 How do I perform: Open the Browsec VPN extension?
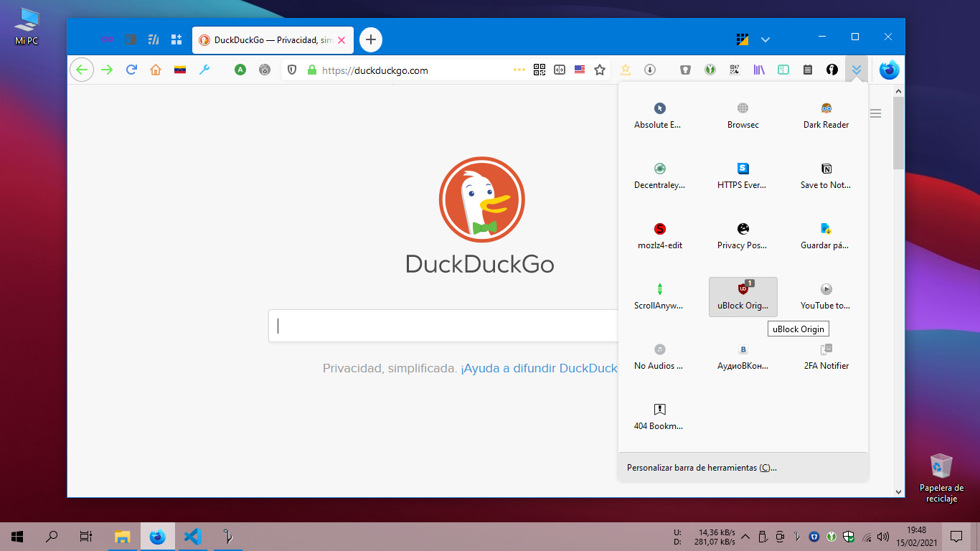(743, 116)
